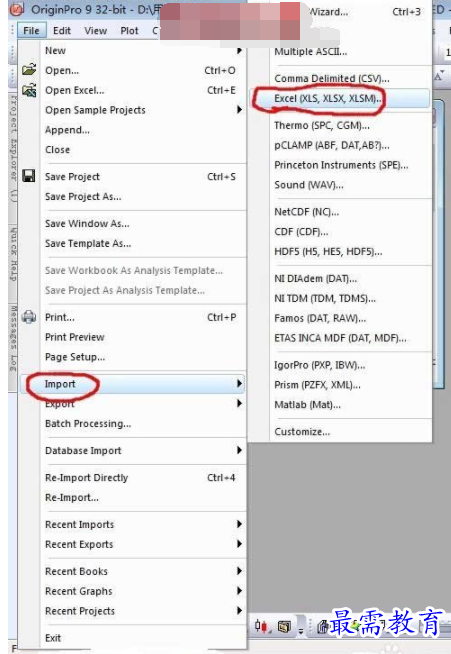Open the Plot menu
451x654 pixels.
click(x=129, y=31)
